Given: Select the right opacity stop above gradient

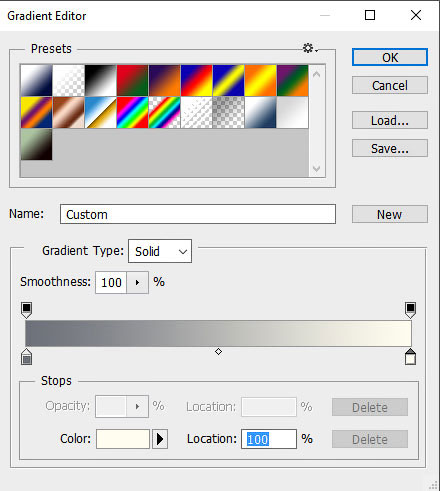Looking at the screenshot, I should pyautogui.click(x=410, y=310).
